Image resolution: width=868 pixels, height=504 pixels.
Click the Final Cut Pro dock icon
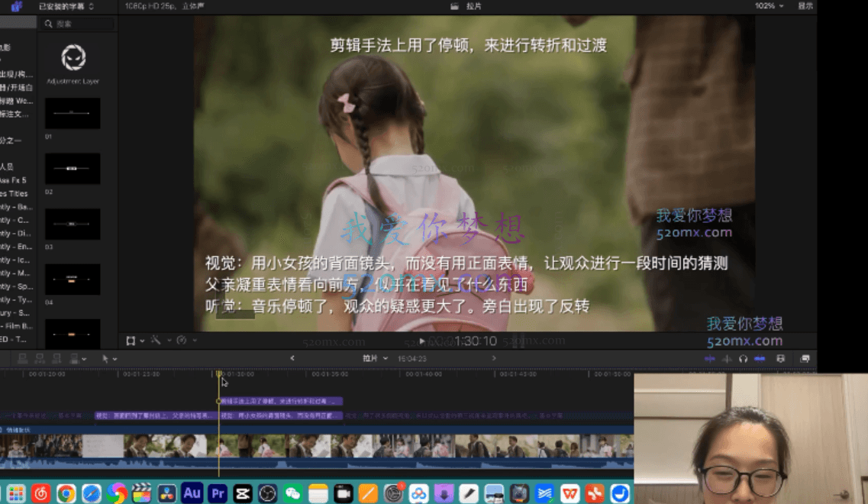(x=141, y=493)
